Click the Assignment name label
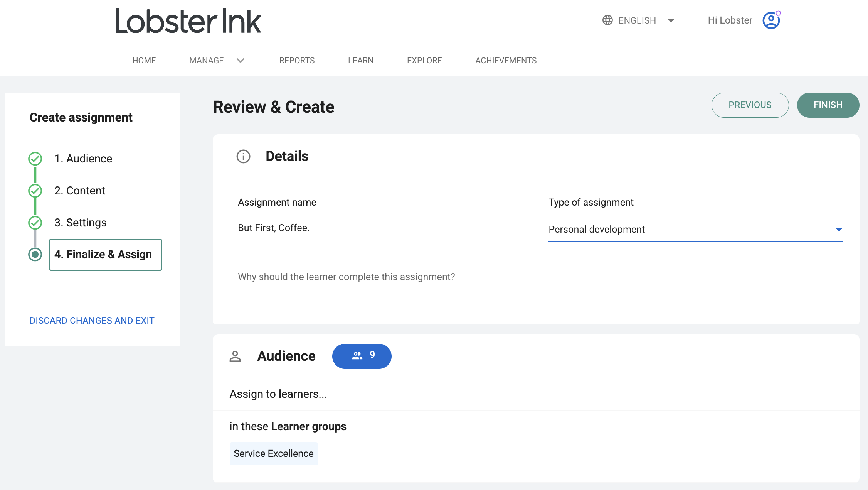This screenshot has height=490, width=868. click(277, 202)
